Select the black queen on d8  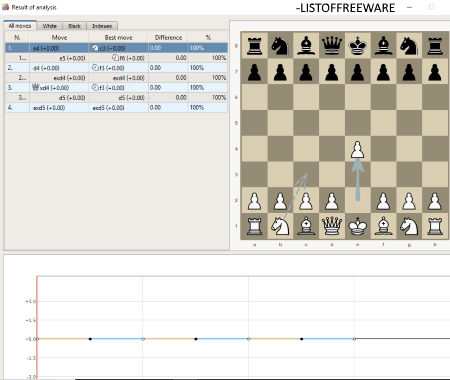click(x=331, y=46)
